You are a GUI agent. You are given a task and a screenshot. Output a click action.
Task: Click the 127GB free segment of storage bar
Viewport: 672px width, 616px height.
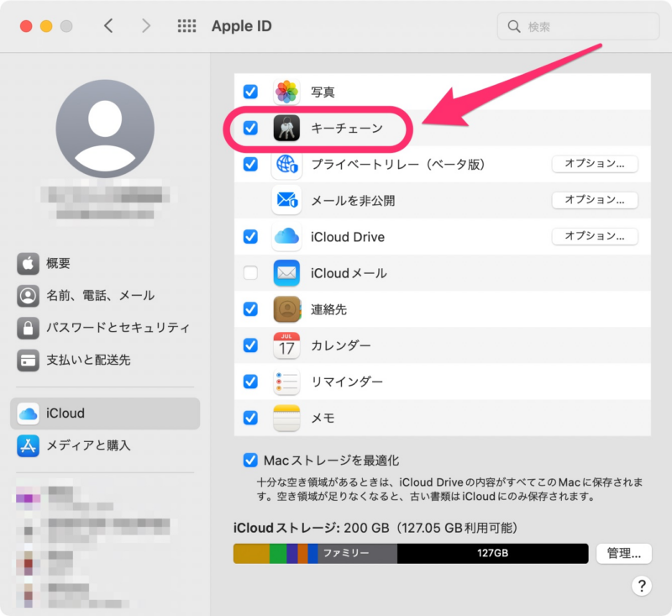click(492, 554)
